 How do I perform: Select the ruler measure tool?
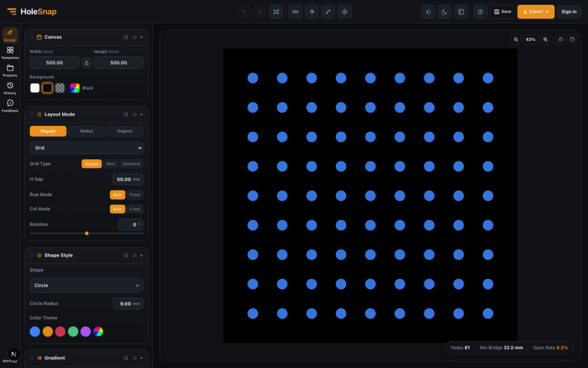pyautogui.click(x=296, y=11)
